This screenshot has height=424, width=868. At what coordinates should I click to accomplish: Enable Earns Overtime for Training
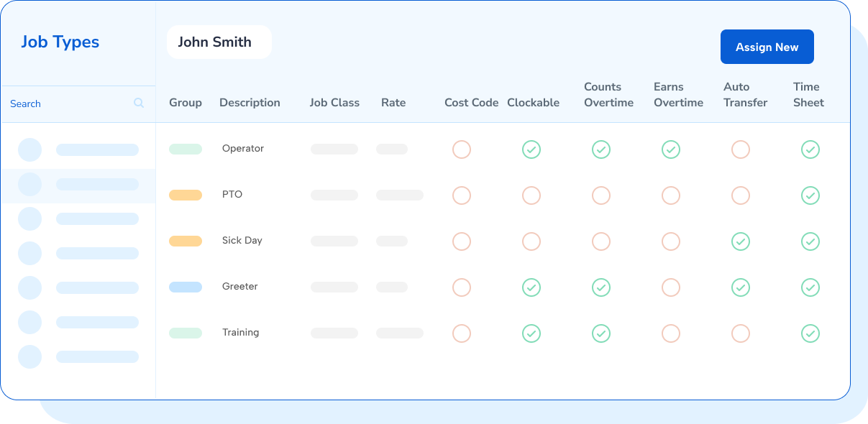click(670, 333)
